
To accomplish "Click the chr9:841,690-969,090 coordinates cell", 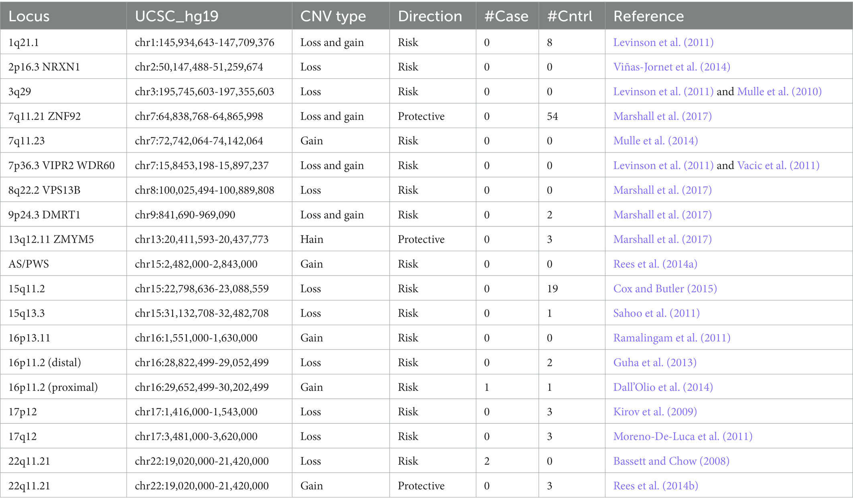I will (x=185, y=215).
